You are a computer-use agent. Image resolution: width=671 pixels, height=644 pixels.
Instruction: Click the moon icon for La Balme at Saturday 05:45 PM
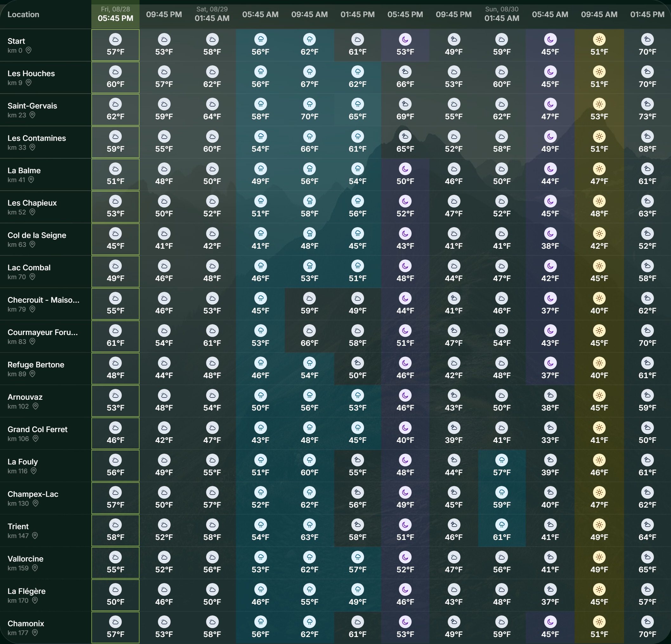coord(405,169)
